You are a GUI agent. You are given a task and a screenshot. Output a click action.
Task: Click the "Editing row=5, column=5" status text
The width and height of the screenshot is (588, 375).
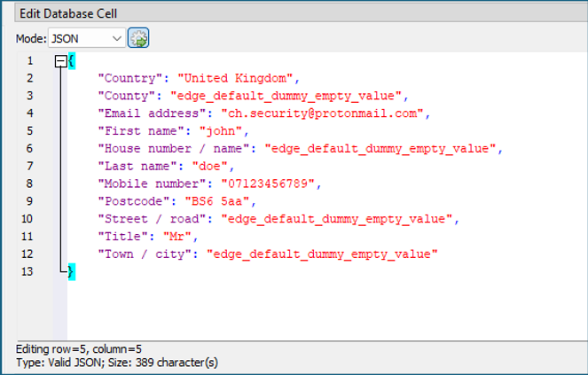(x=79, y=349)
